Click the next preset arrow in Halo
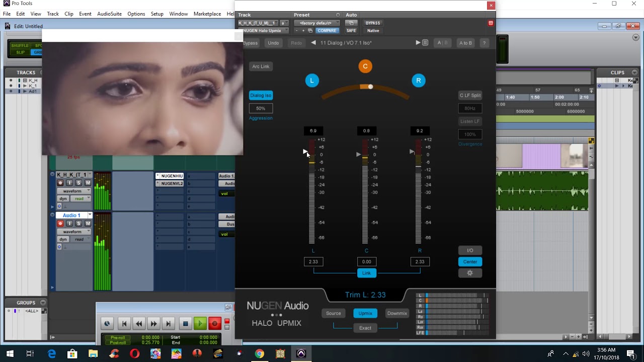This screenshot has height=362, width=644. click(418, 43)
